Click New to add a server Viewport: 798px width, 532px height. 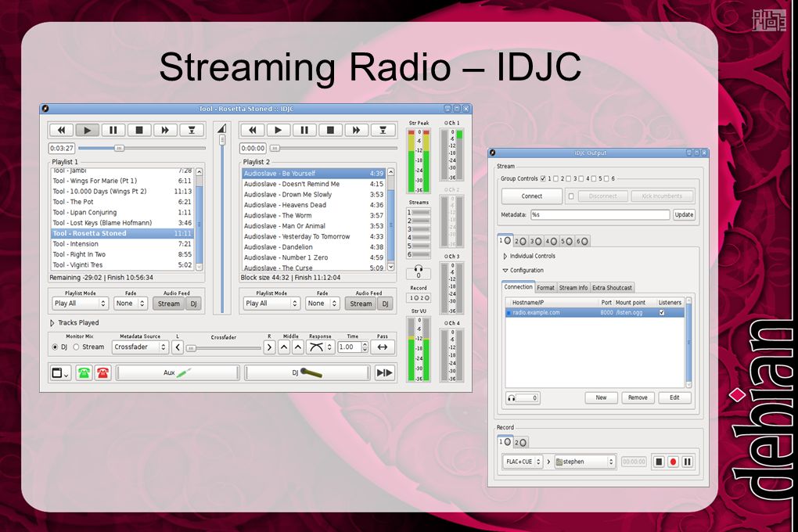[x=601, y=397]
